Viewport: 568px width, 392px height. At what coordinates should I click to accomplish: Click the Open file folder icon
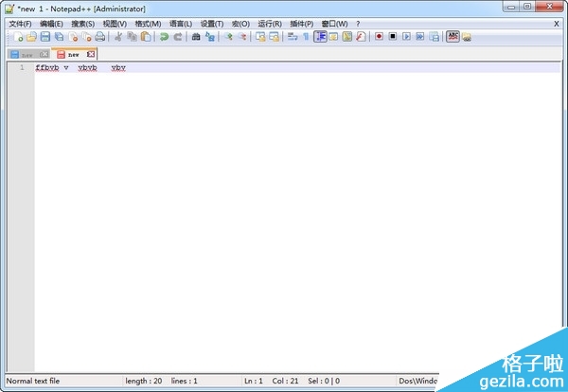point(31,37)
